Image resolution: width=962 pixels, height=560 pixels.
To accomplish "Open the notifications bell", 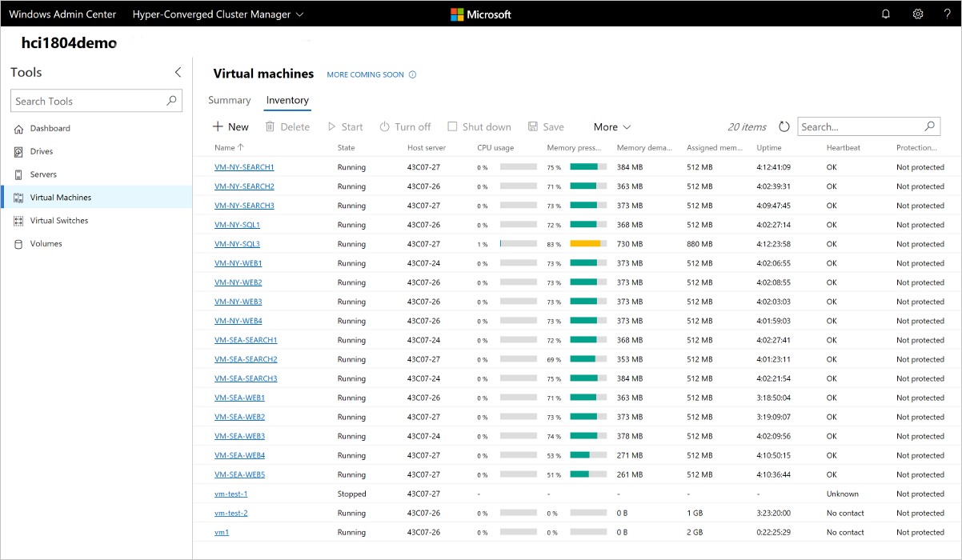I will pos(885,14).
